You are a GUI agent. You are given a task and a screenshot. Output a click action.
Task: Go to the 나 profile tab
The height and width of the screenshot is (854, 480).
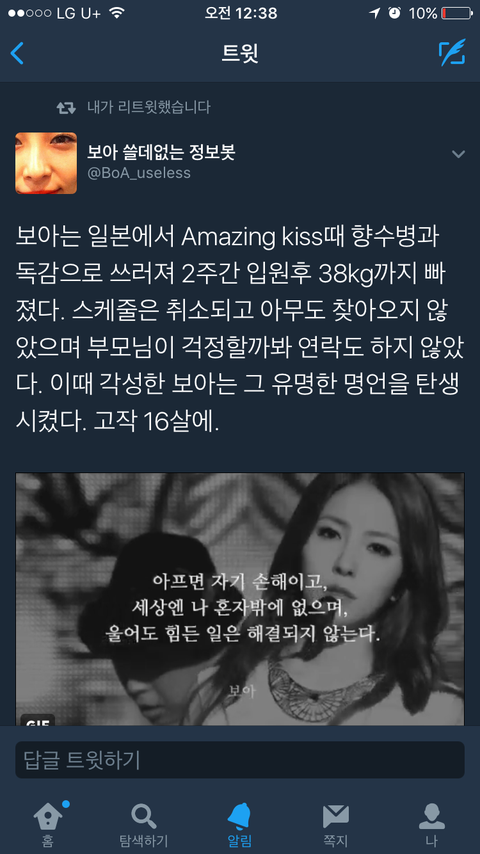[x=432, y=823]
